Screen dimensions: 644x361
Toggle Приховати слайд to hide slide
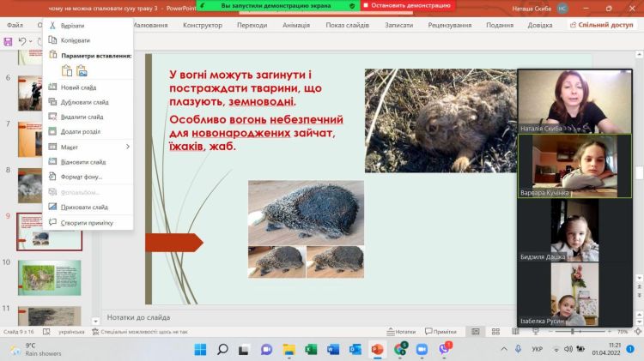coord(84,207)
